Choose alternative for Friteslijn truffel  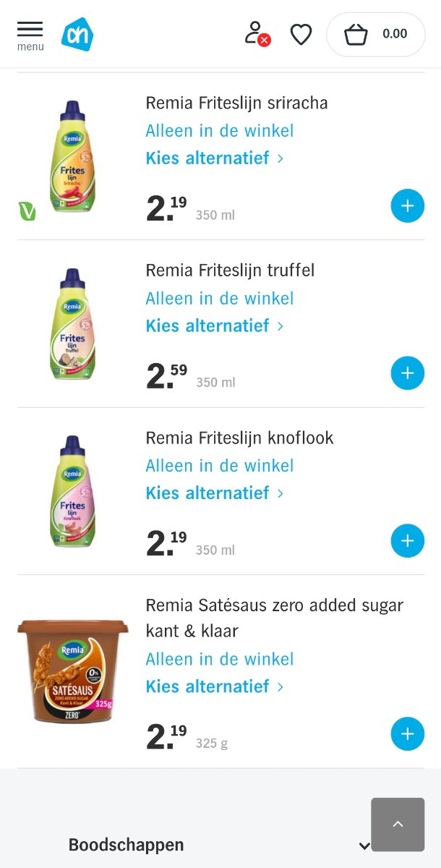pos(214,325)
